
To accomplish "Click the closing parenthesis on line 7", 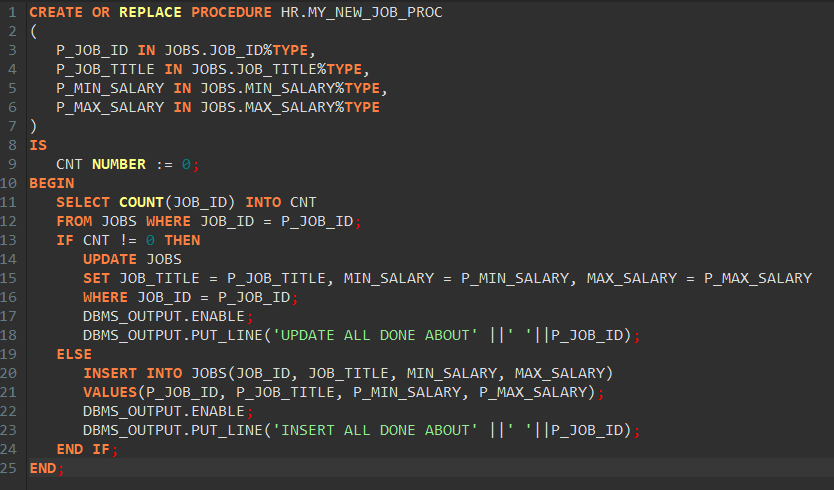I will tap(34, 127).
